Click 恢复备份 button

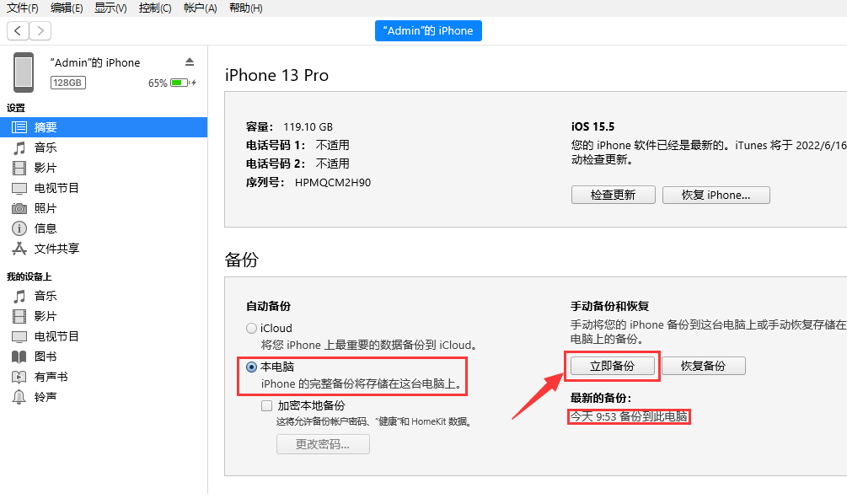click(704, 366)
